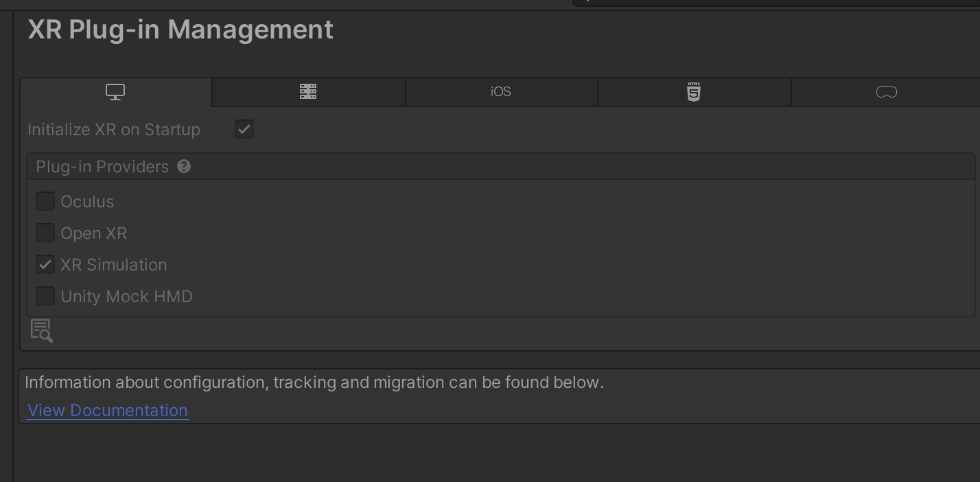The image size is (980, 482).
Task: Check the Unity Mock HMD checkbox
Action: 45,296
